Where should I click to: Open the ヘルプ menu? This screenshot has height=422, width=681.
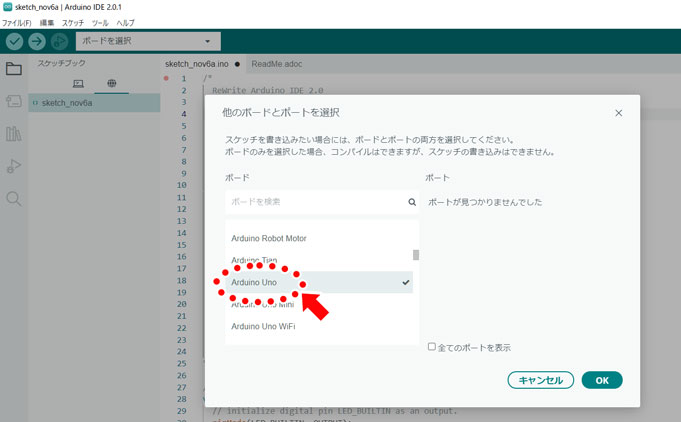(126, 23)
